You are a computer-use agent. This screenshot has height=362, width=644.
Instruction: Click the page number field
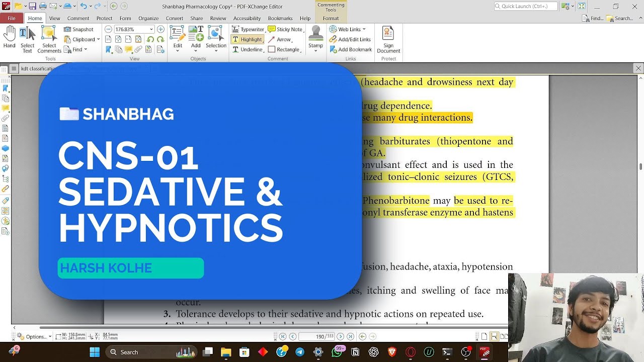(x=317, y=336)
